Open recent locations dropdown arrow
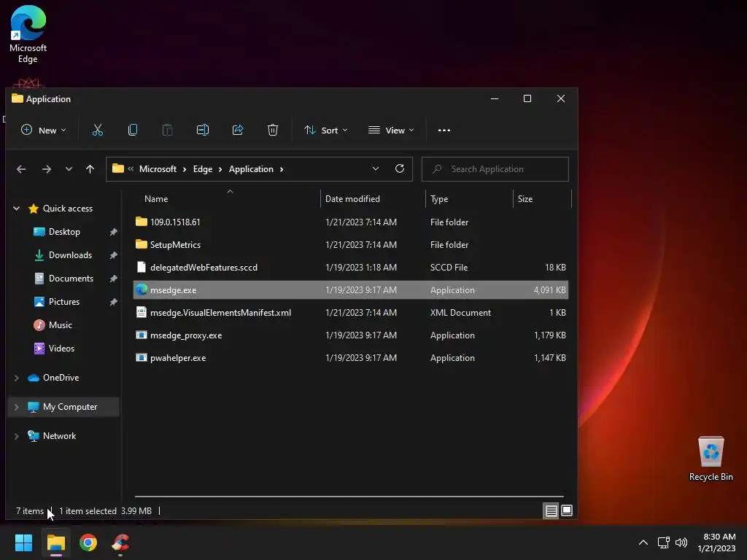This screenshot has height=560, width=747. click(69, 169)
